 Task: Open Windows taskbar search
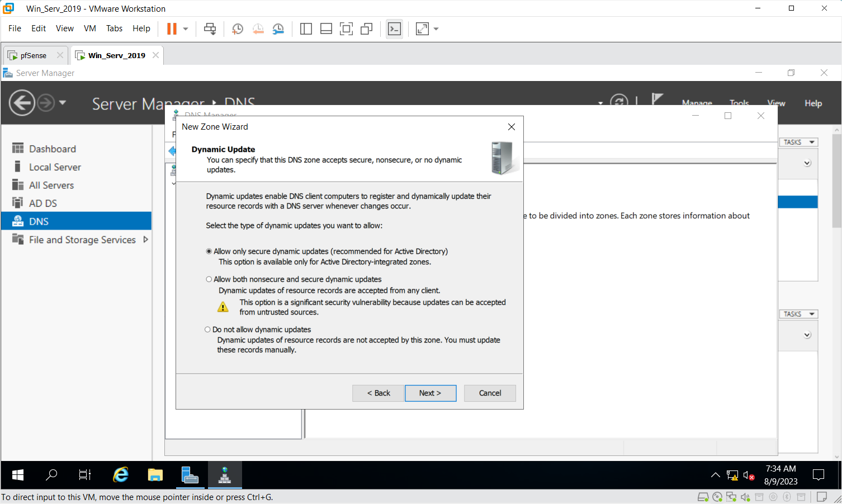(51, 476)
